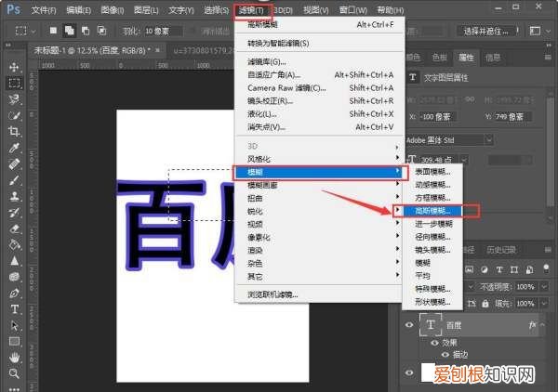
Task: Click the 羽化 feather input field
Action: 163,32
